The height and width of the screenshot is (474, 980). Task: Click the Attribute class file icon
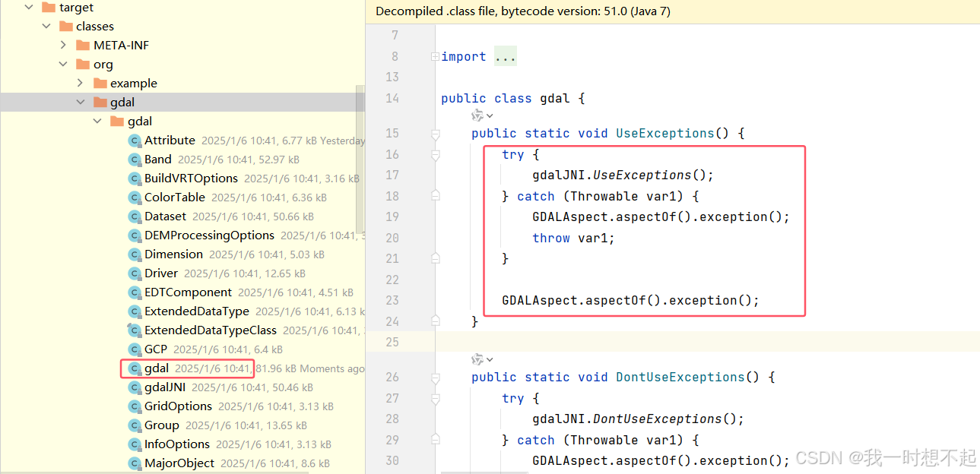pos(135,140)
